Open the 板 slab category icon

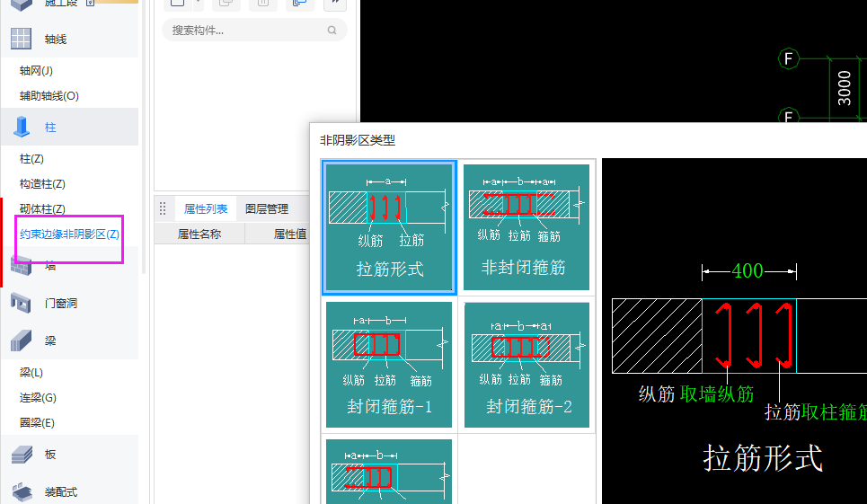(22, 455)
